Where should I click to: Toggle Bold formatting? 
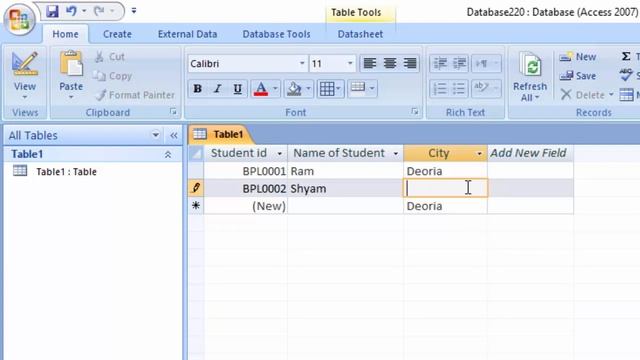coord(198,89)
